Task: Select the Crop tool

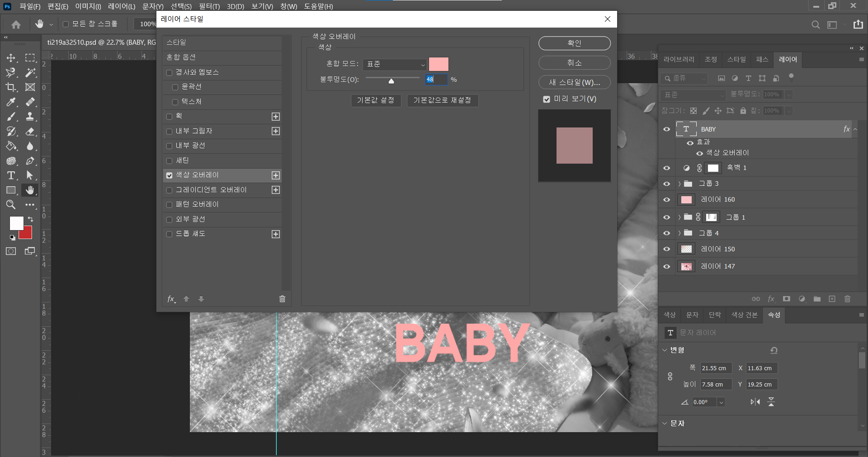Action: [x=11, y=87]
